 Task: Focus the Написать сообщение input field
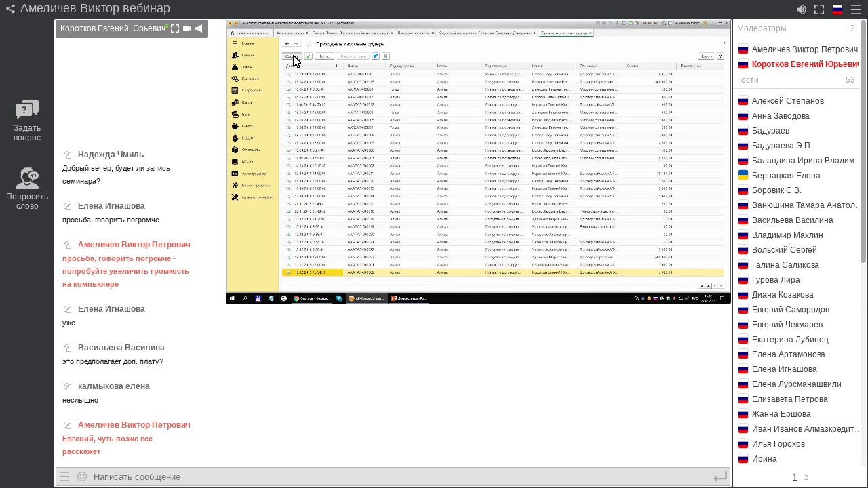400,476
